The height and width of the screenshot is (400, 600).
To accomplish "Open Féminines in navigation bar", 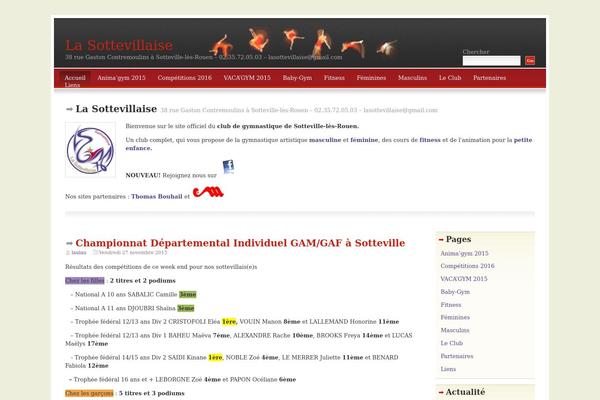I will tap(371, 78).
